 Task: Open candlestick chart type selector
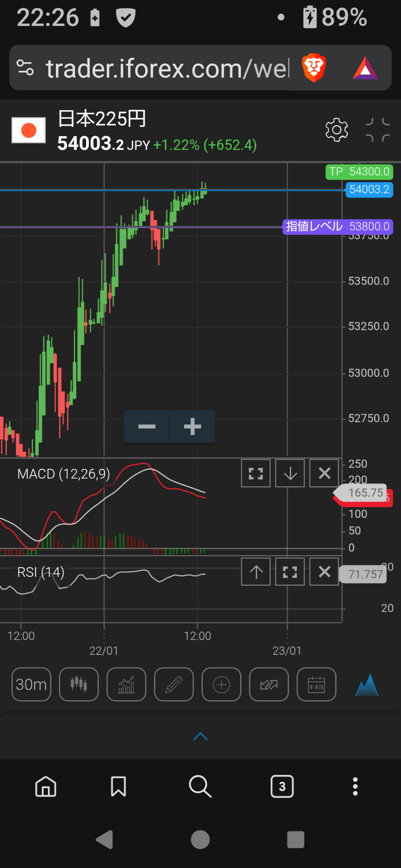[x=79, y=684]
